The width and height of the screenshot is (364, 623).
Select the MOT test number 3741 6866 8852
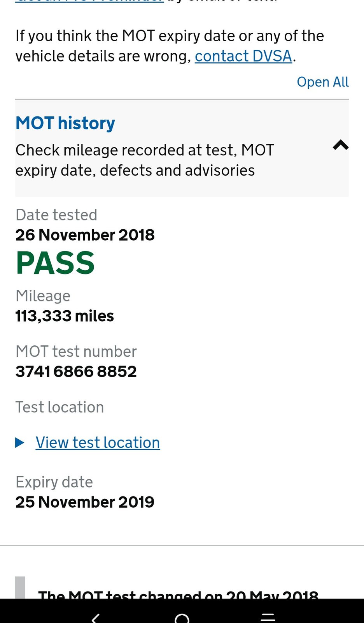[x=76, y=371]
